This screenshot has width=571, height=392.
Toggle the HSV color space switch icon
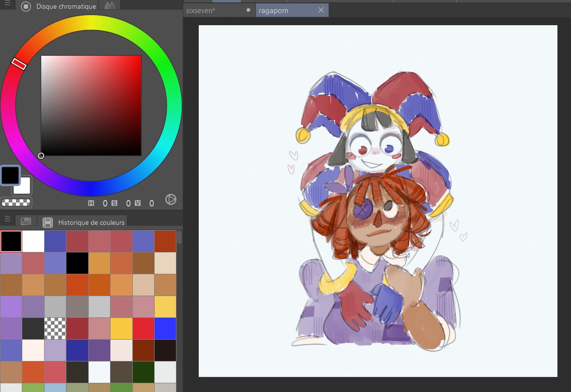pyautogui.click(x=171, y=200)
